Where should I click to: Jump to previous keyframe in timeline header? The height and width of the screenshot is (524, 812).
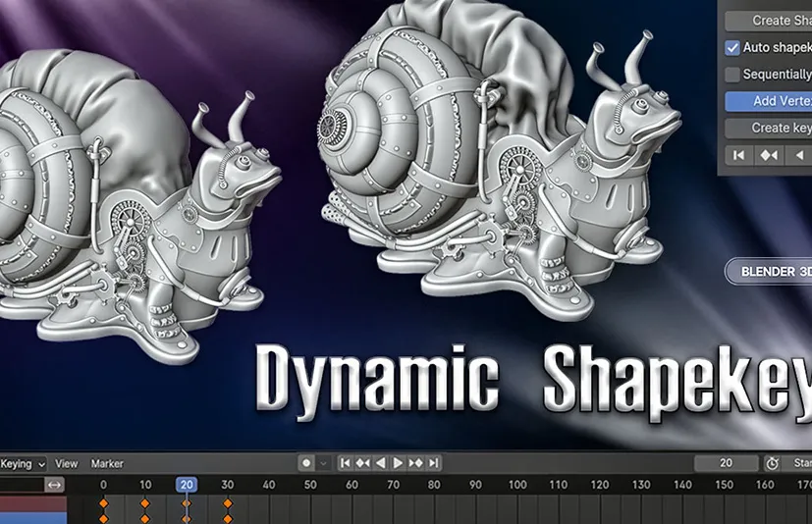tap(362, 463)
